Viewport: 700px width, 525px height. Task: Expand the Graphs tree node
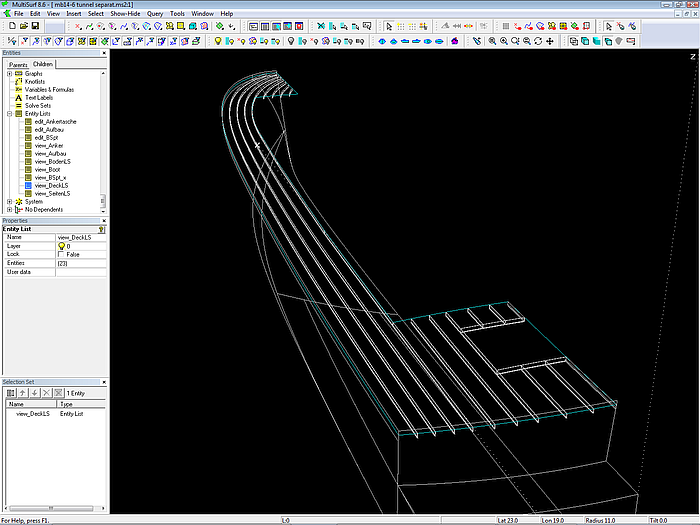9,74
